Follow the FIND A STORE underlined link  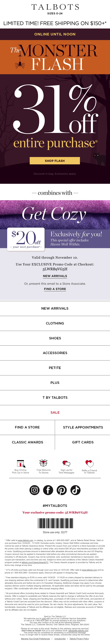pyautogui.click(x=55, y=289)
